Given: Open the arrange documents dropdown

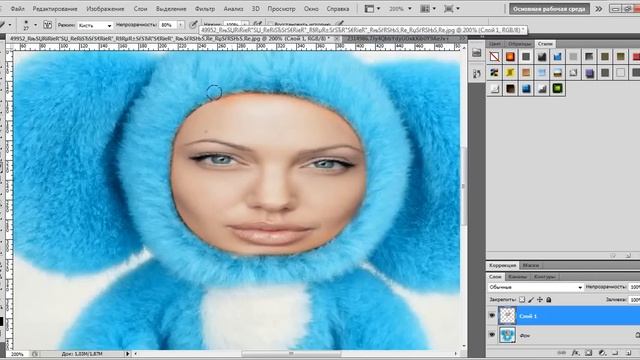Looking at the screenshot, I should pyautogui.click(x=428, y=8).
